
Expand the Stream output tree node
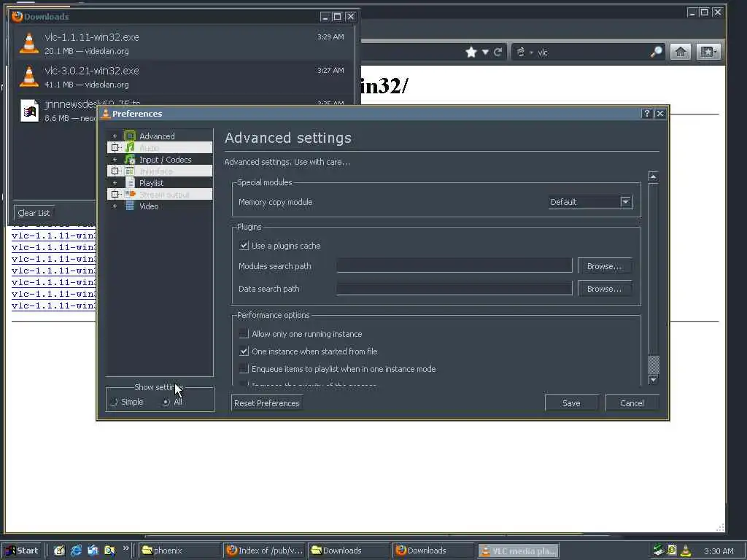coord(115,194)
